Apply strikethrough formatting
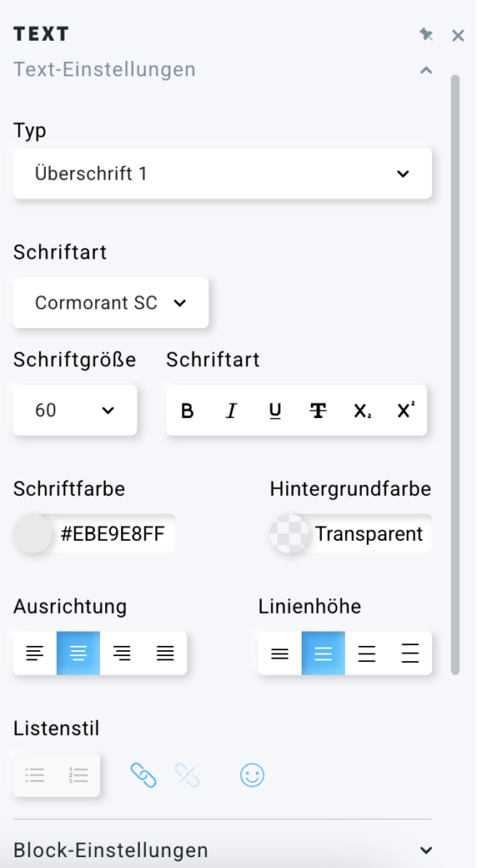Image resolution: width=477 pixels, height=868 pixels. click(x=318, y=410)
